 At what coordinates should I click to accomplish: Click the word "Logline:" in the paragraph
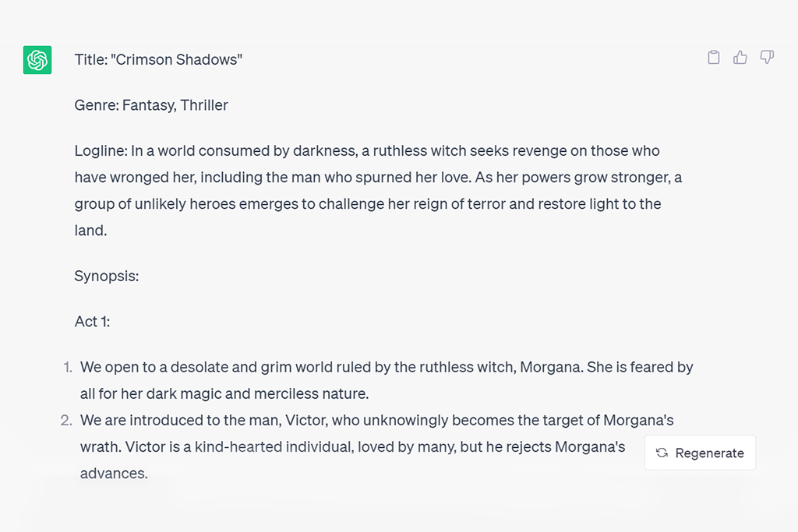pyautogui.click(x=101, y=151)
